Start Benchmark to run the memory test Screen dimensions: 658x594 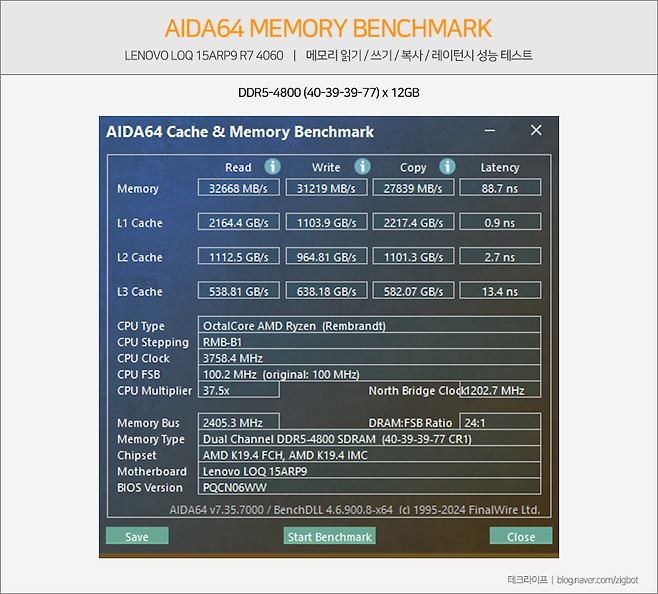click(329, 537)
